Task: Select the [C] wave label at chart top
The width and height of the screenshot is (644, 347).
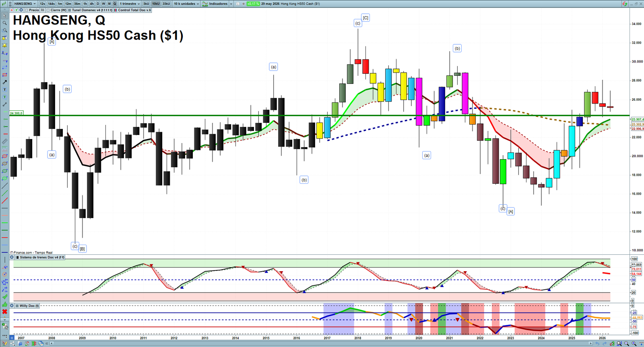Action: pos(365,18)
